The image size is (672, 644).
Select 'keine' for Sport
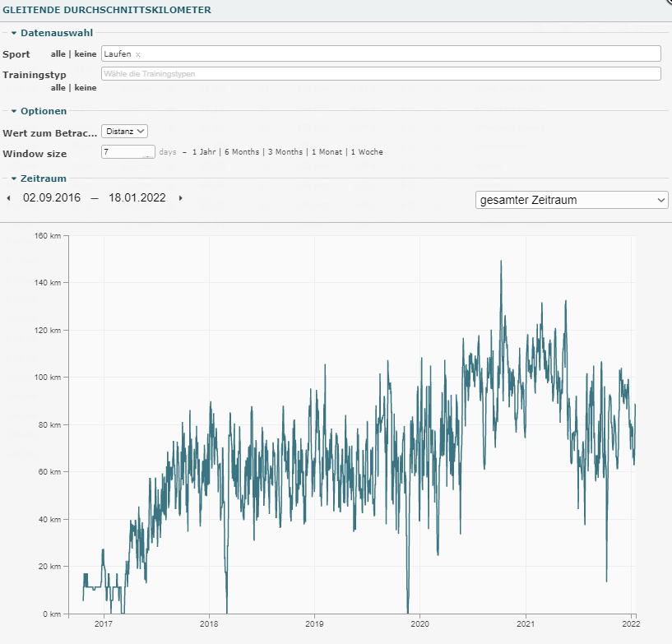click(86, 54)
